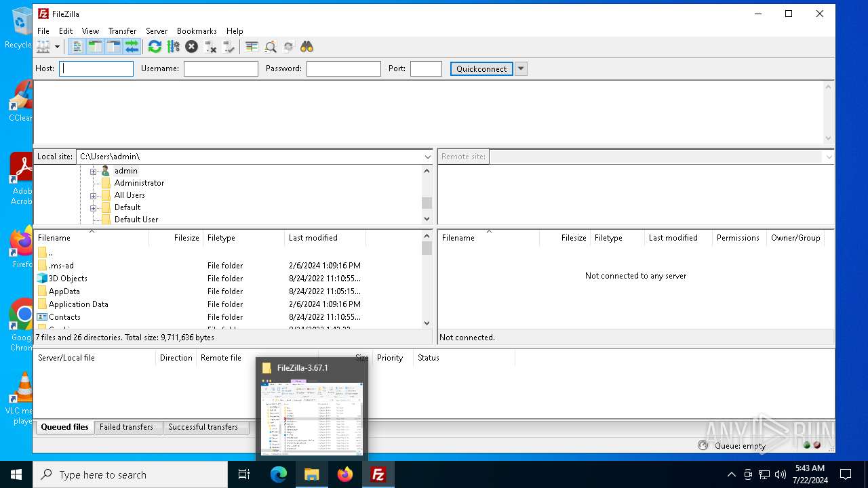The height and width of the screenshot is (488, 868).
Task: Open Windows Start menu
Action: pyautogui.click(x=16, y=474)
